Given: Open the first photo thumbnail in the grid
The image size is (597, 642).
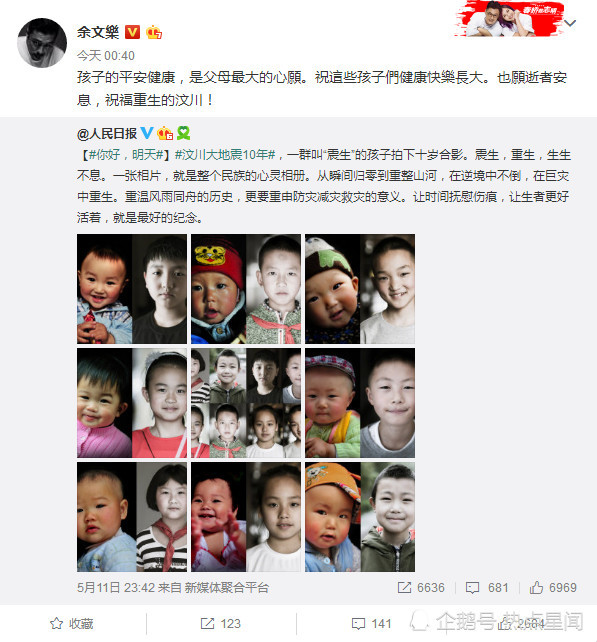Looking at the screenshot, I should [132, 289].
